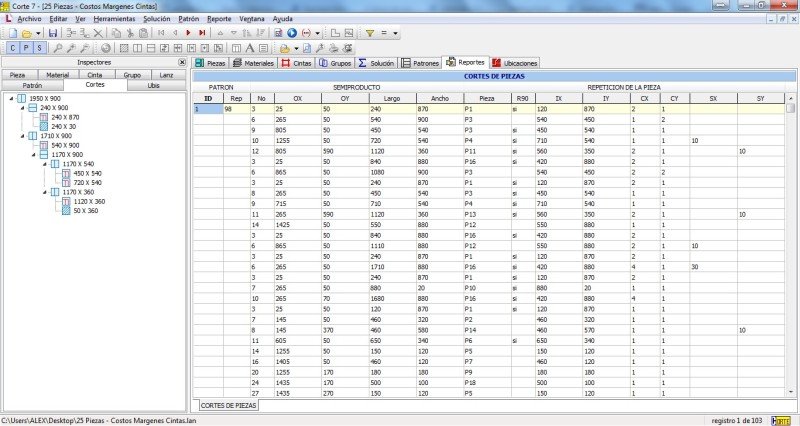Select the 240 X 870 tree item
The width and height of the screenshot is (800, 426).
[x=64, y=117]
